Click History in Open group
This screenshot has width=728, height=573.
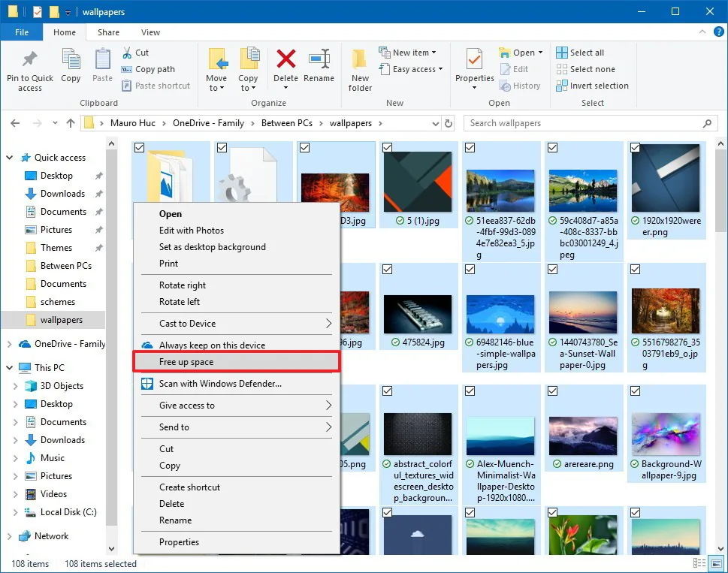pos(520,86)
